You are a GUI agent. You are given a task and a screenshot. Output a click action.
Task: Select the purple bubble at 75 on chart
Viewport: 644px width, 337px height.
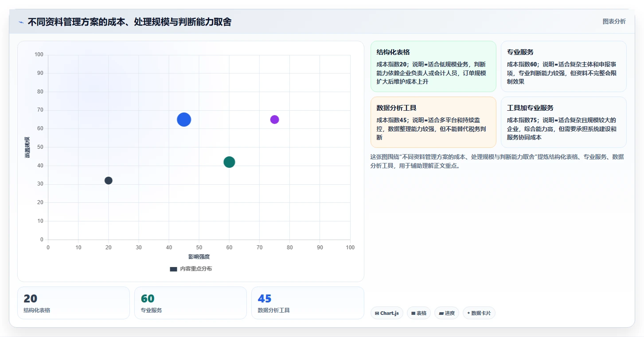[274, 120]
